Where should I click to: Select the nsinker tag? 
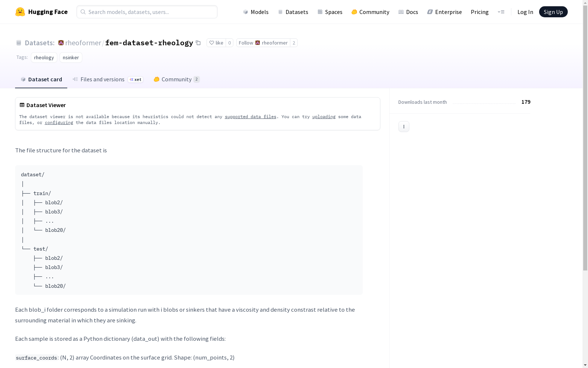click(x=71, y=57)
